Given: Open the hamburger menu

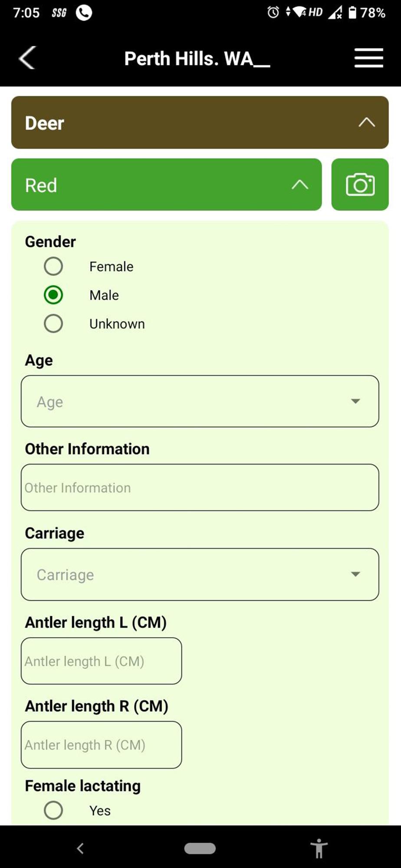Looking at the screenshot, I should click(x=368, y=58).
